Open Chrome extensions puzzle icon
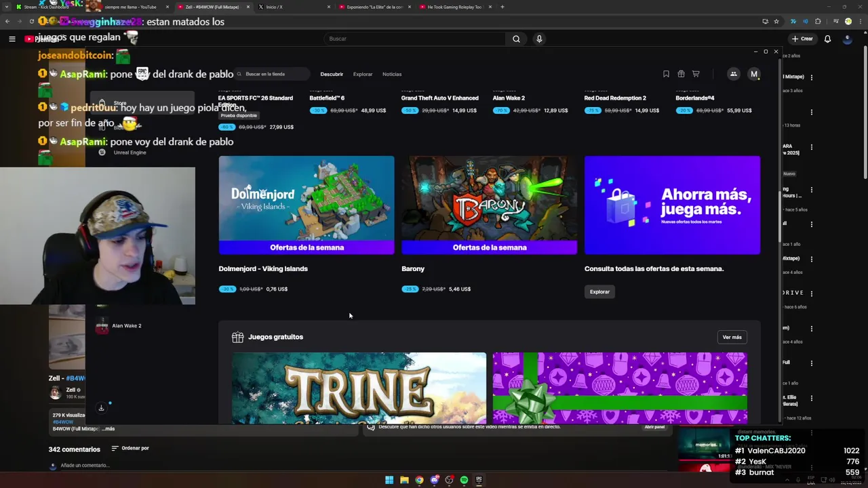This screenshot has width=868, height=488. click(818, 21)
